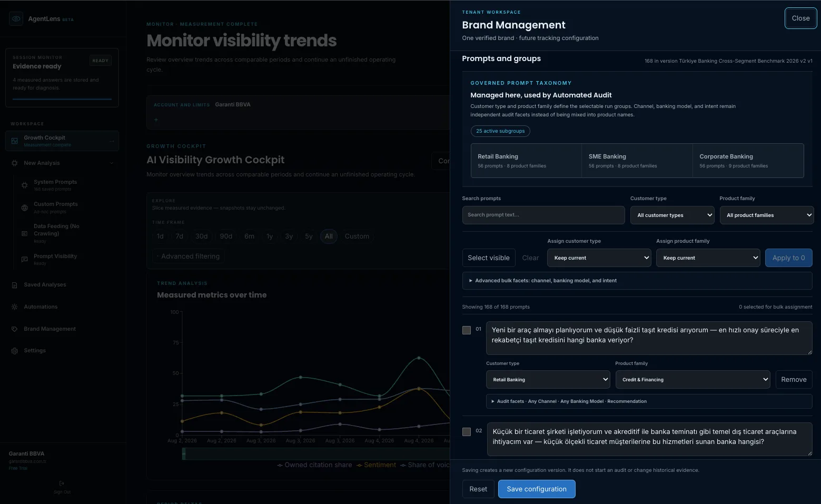Open Growth Cockpit via its chart icon
Screen dimensions: 821x504
click(15, 141)
